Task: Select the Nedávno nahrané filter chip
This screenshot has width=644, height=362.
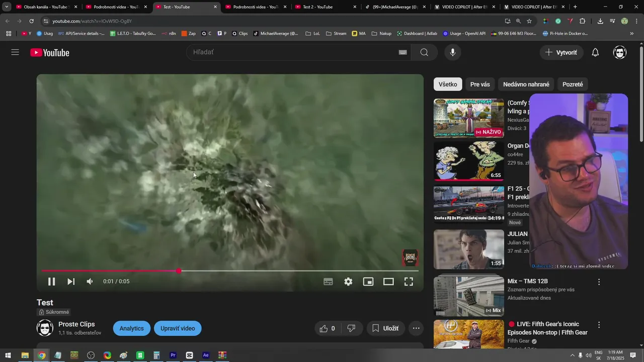Action: (526, 84)
